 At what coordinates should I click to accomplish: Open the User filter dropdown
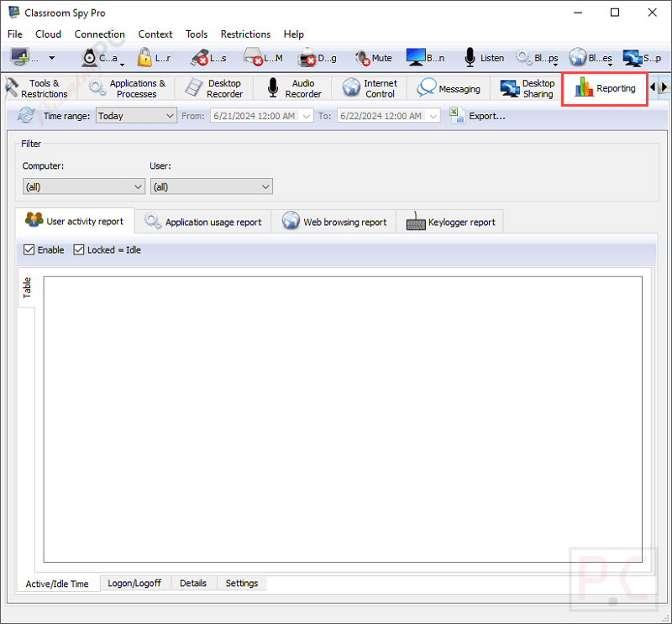pyautogui.click(x=212, y=186)
